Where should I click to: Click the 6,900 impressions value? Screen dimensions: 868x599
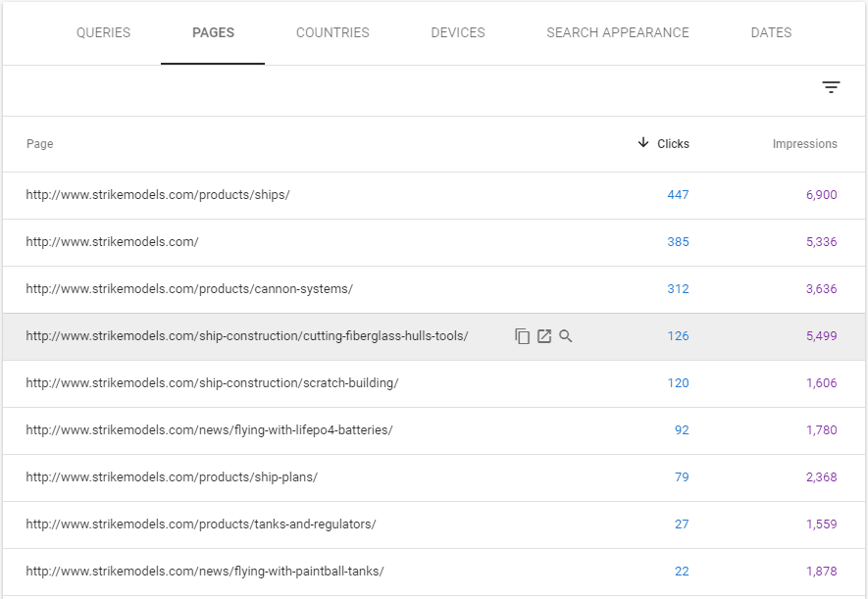coord(822,195)
